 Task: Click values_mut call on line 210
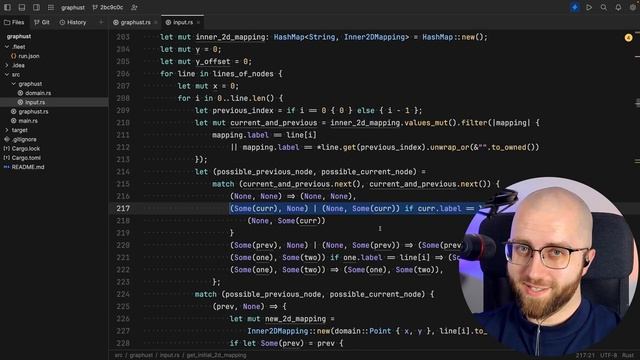click(x=426, y=123)
